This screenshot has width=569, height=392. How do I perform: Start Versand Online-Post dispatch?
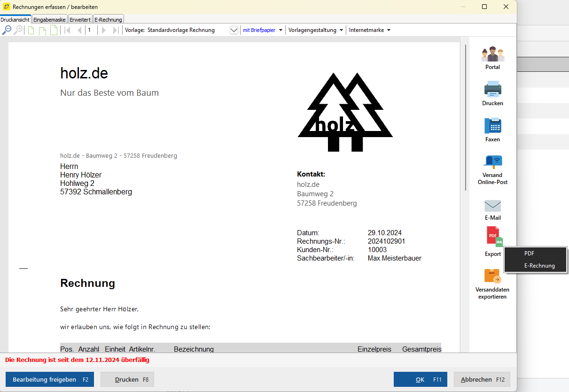pos(492,162)
